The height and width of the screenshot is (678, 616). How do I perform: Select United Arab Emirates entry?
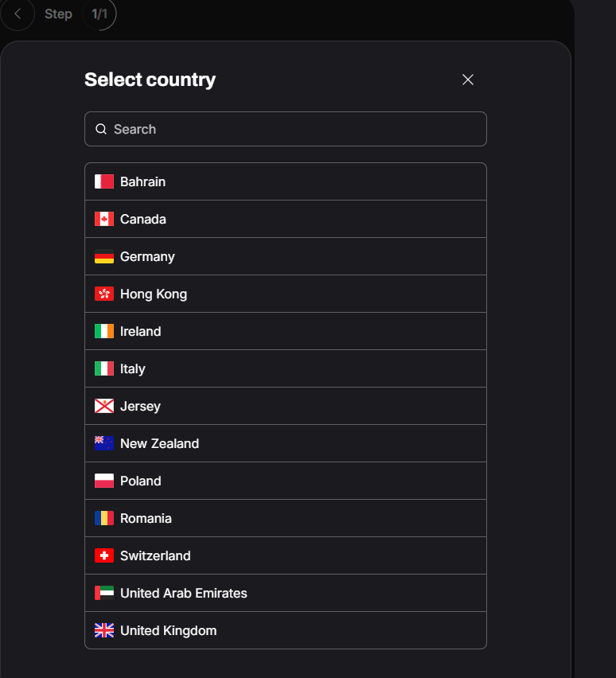tap(184, 593)
